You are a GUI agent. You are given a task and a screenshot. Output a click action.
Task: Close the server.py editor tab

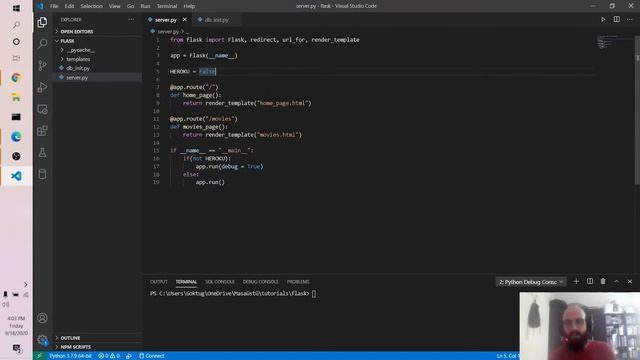(x=185, y=20)
